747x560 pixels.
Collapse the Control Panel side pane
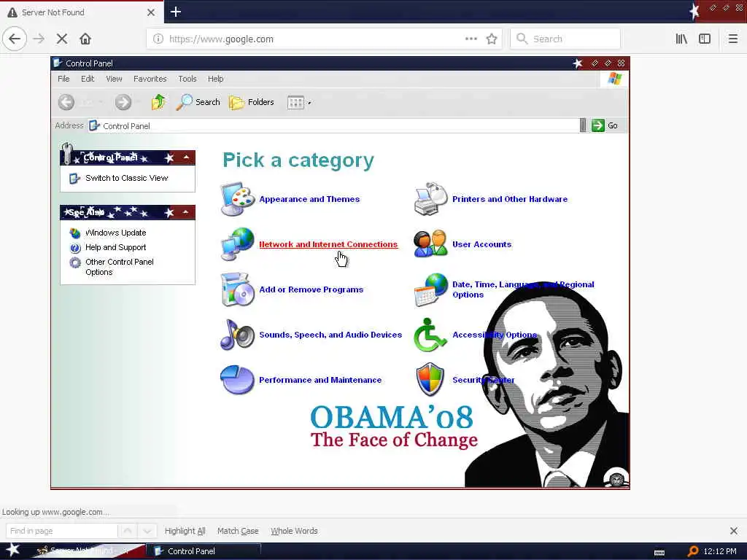pos(186,157)
